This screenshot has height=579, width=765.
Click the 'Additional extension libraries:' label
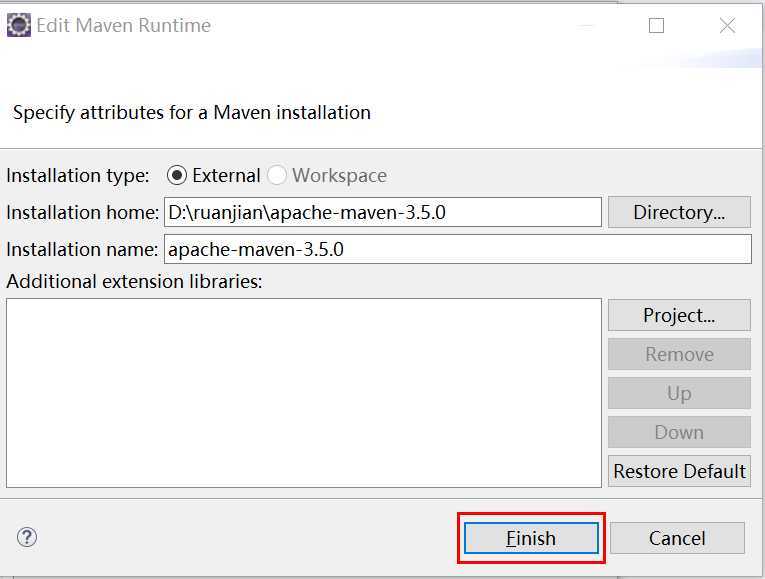[x=134, y=281]
